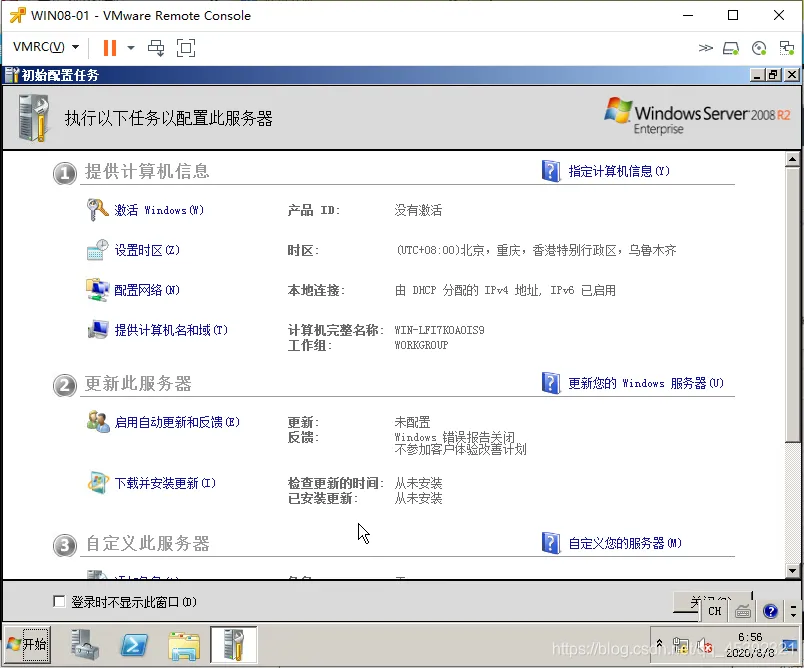Open the CD/DVD drive device icon
Viewport: 804px width, 668px height.
click(759, 48)
